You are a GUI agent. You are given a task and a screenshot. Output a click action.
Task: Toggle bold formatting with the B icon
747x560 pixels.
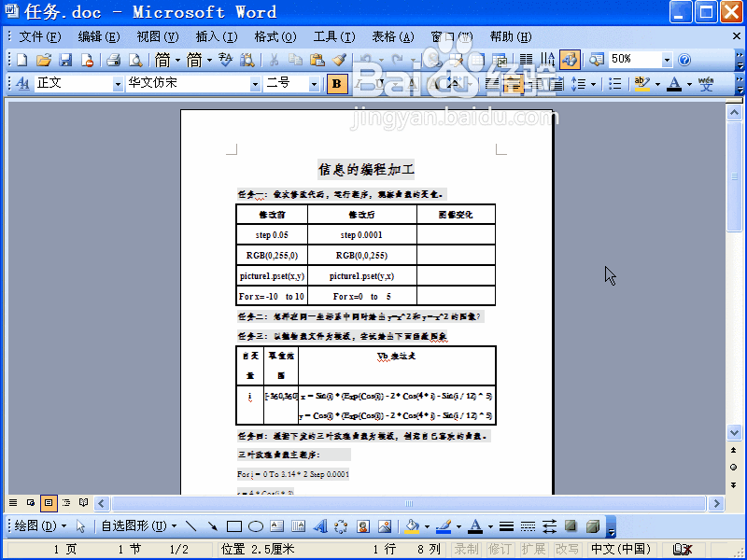(x=336, y=83)
